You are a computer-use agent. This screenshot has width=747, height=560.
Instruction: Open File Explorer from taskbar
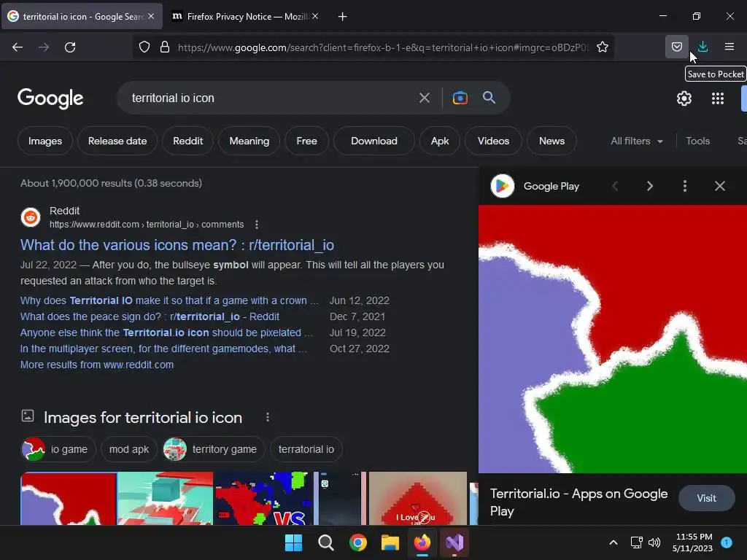pyautogui.click(x=390, y=542)
